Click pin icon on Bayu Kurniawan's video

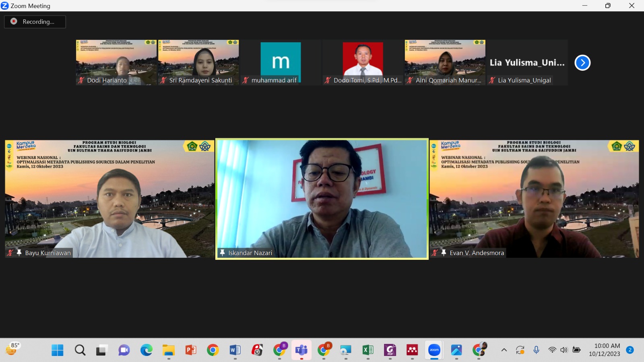[19, 253]
